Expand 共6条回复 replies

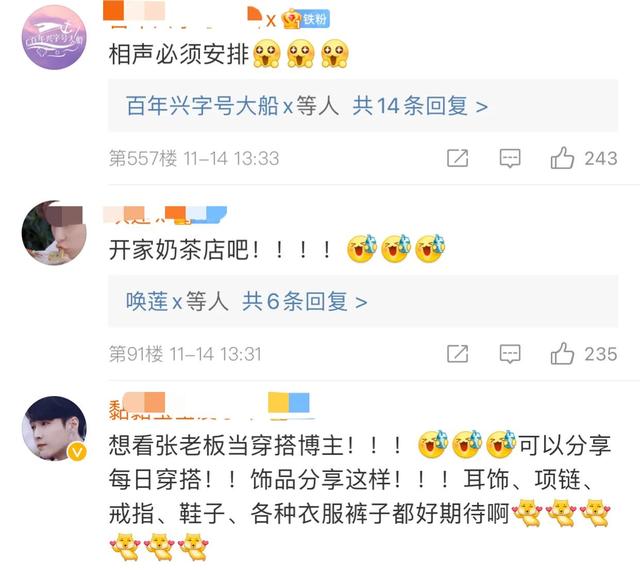(x=304, y=302)
